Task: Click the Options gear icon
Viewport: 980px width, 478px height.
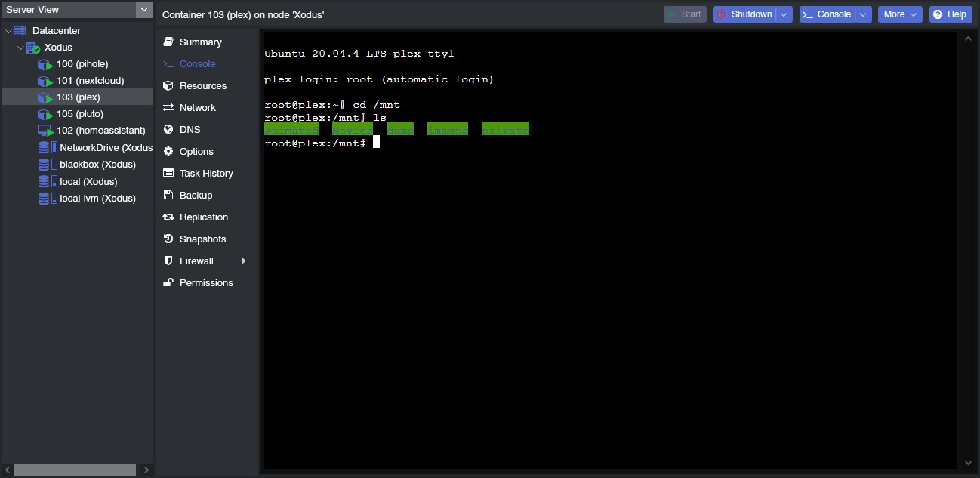Action: [168, 151]
